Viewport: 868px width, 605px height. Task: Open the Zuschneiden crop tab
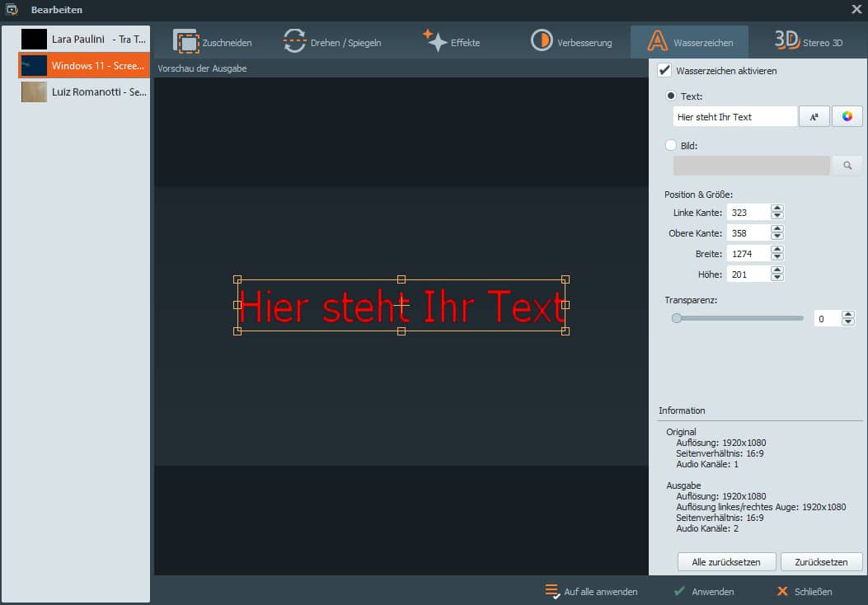point(213,42)
